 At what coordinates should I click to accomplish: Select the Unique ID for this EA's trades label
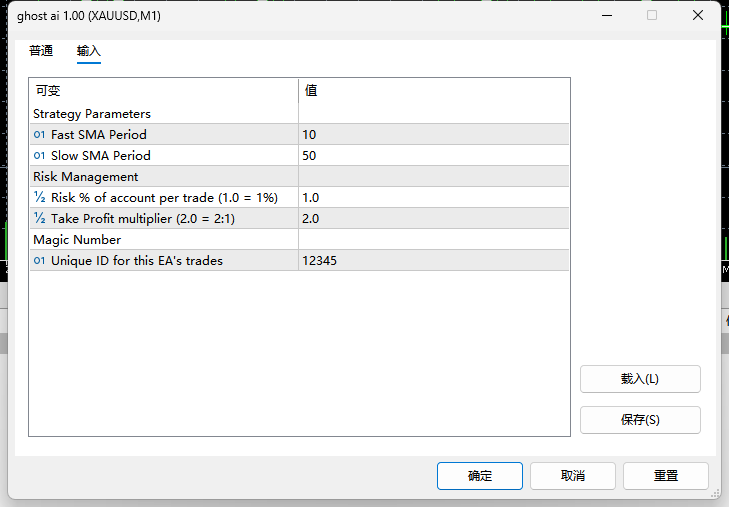(x=137, y=260)
